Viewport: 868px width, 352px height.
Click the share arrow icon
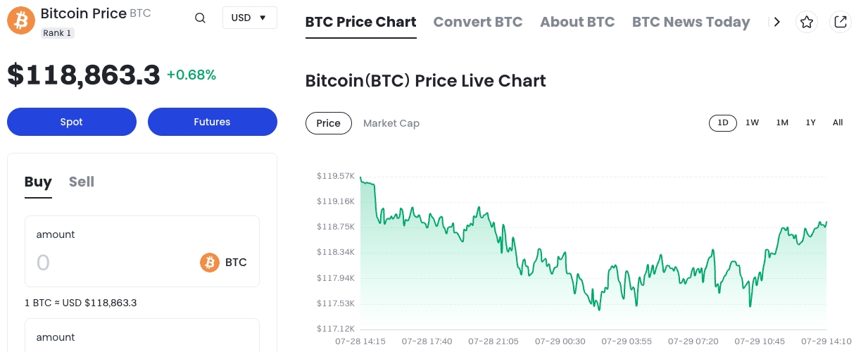click(x=840, y=23)
